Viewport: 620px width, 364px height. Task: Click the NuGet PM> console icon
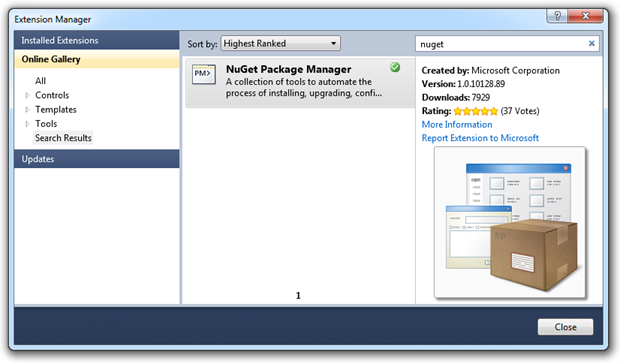tap(204, 74)
